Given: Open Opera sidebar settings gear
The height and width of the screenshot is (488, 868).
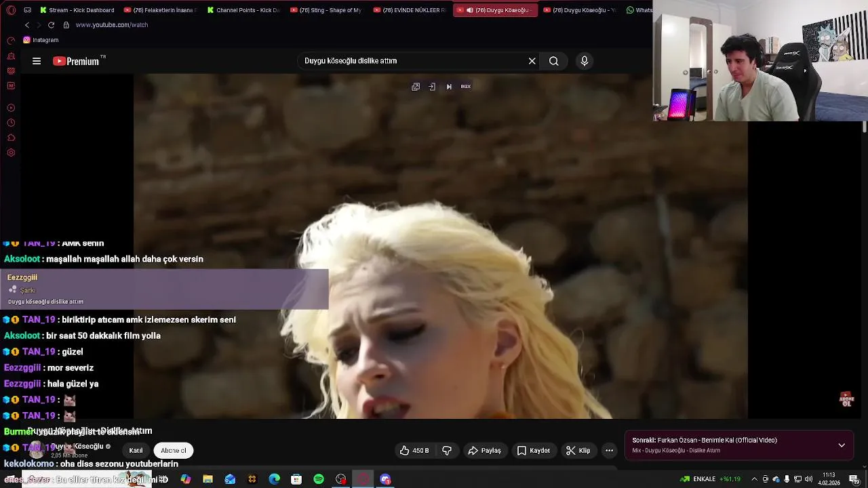Looking at the screenshot, I should 11,152.
